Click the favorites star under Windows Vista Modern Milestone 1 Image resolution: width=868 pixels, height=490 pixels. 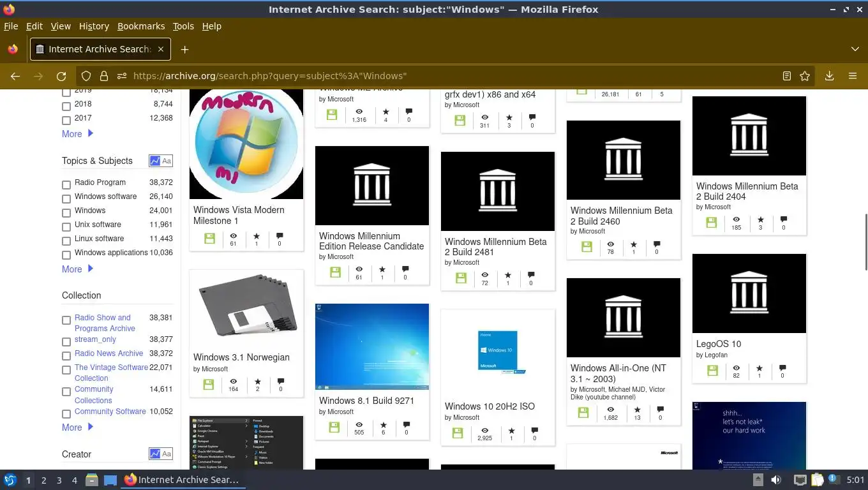[x=257, y=236]
